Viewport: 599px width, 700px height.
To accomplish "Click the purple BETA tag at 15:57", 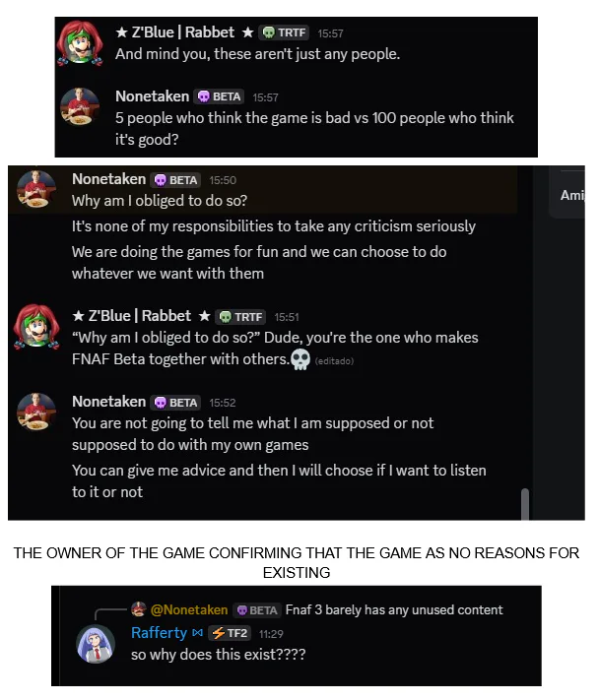I will [219, 96].
